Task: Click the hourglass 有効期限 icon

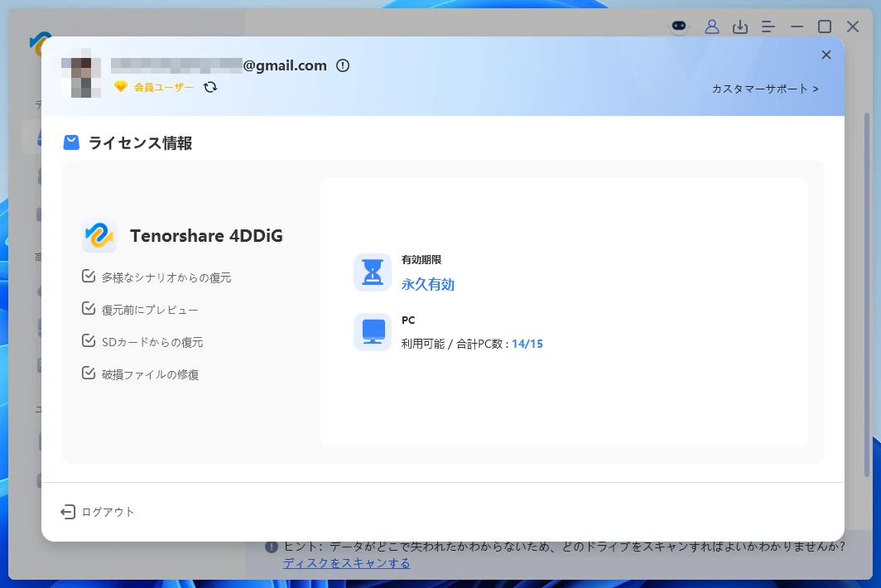Action: click(x=373, y=272)
